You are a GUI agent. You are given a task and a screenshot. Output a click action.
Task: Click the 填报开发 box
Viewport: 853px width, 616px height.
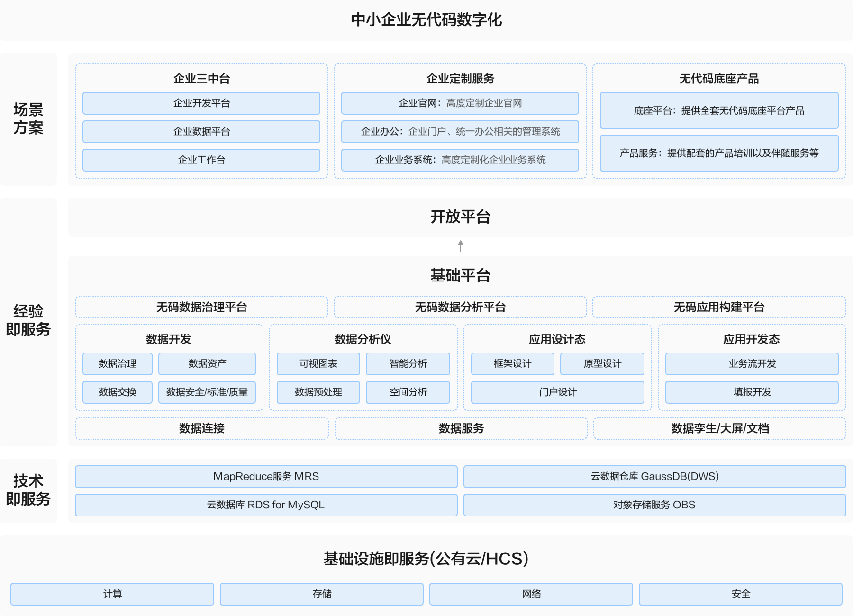752,392
